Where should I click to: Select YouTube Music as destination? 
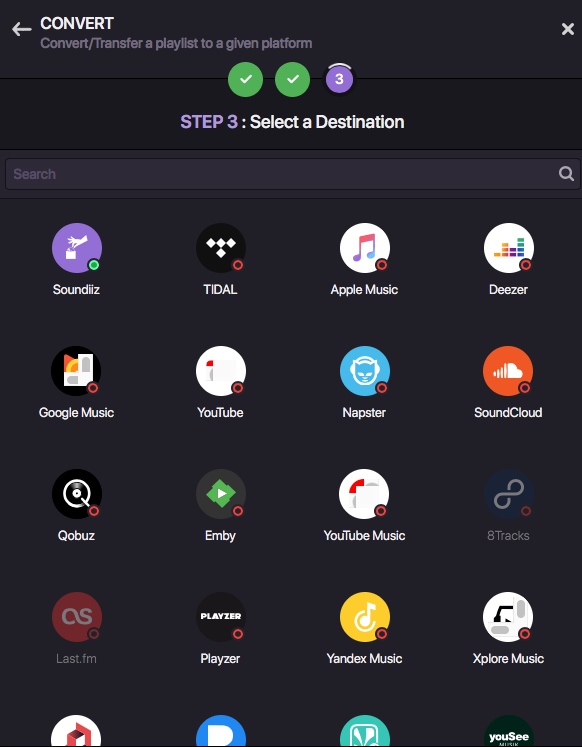tap(364, 494)
